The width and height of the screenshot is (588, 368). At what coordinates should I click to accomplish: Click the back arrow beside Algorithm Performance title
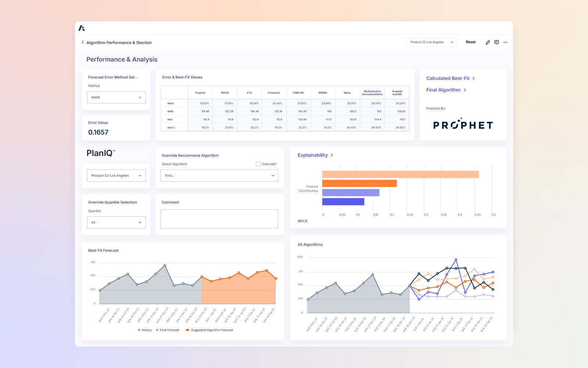[82, 42]
